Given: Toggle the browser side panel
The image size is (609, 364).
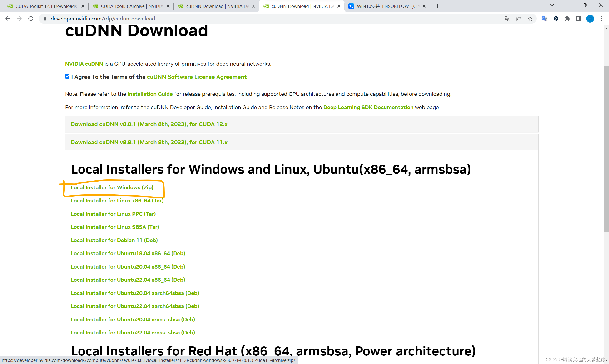Looking at the screenshot, I should click(x=579, y=19).
